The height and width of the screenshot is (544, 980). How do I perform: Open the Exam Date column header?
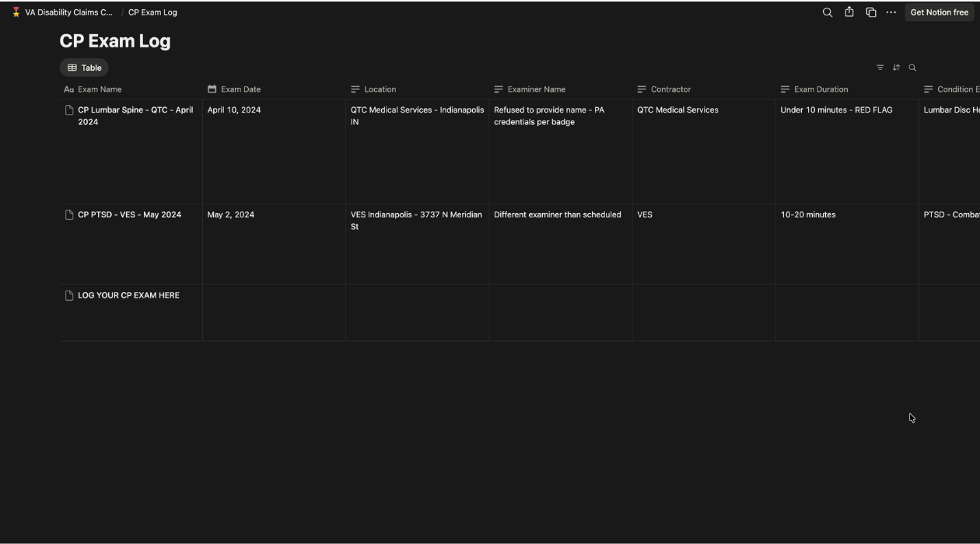(x=274, y=89)
